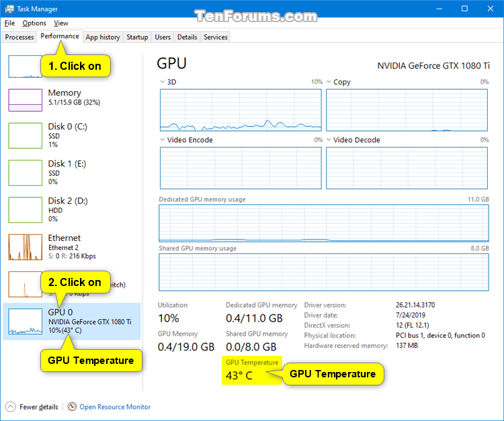Open Resource Monitor link
The image size is (504, 421).
pyautogui.click(x=115, y=407)
